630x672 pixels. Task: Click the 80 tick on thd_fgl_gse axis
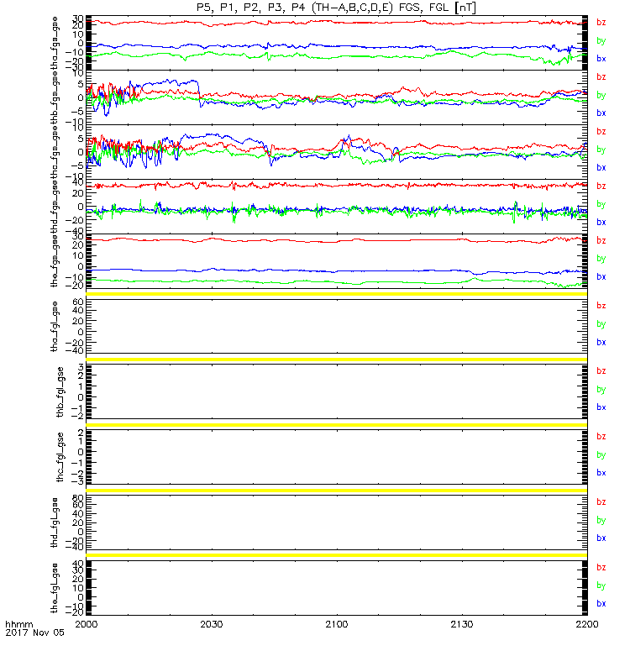tap(78, 498)
